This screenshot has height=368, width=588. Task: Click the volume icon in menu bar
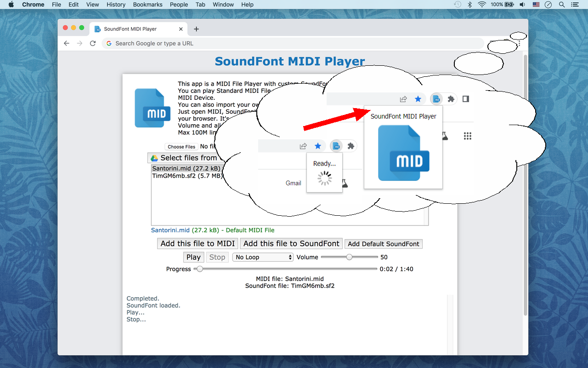click(523, 5)
